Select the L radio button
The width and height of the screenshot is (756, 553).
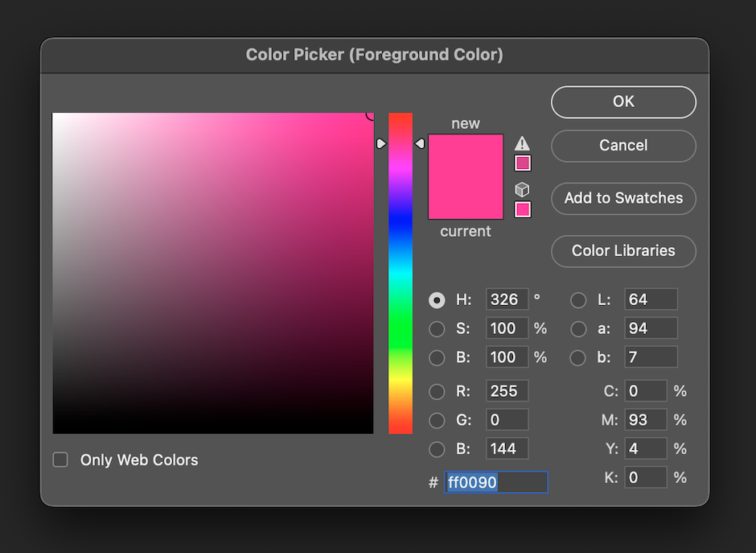tap(577, 299)
